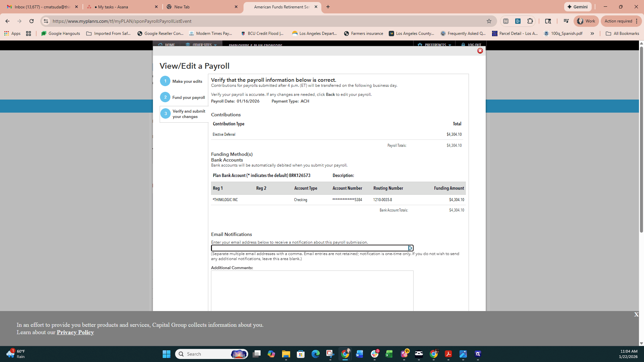The height and width of the screenshot is (362, 644).
Task: Open the Windows Start menu
Action: click(166, 354)
